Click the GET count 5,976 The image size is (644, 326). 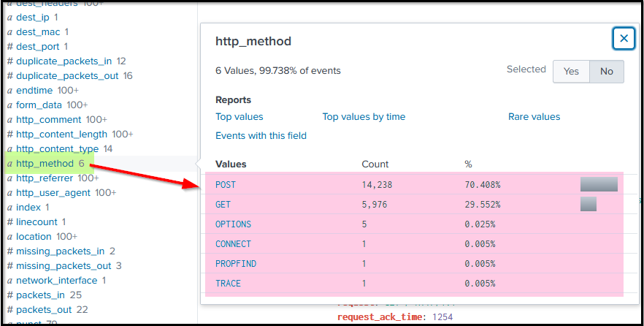[375, 205]
